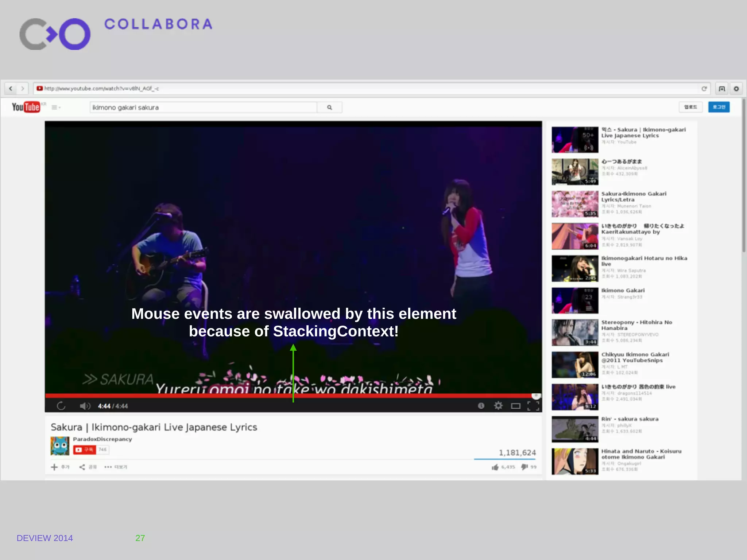The image size is (747, 560).
Task: Click the blue sign-in button
Action: tap(719, 107)
